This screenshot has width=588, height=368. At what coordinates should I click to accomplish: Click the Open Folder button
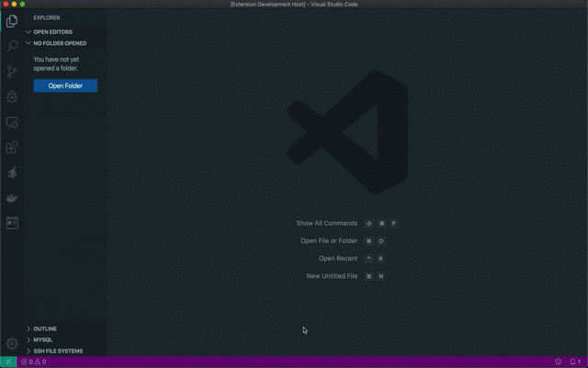[x=65, y=86]
